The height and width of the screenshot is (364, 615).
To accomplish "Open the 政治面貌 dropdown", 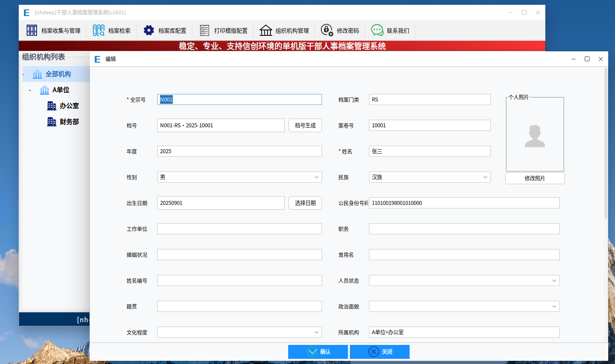I will coord(554,307).
